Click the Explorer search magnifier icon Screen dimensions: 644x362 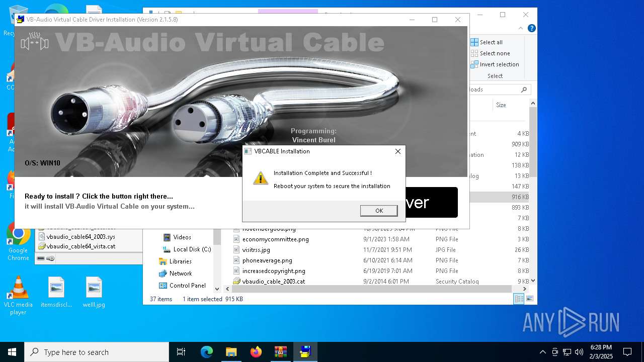pos(524,89)
